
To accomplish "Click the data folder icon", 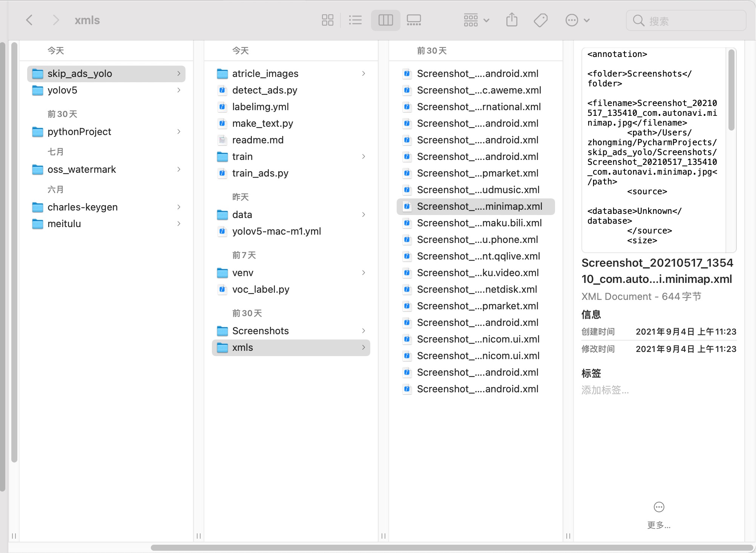I will pos(222,215).
